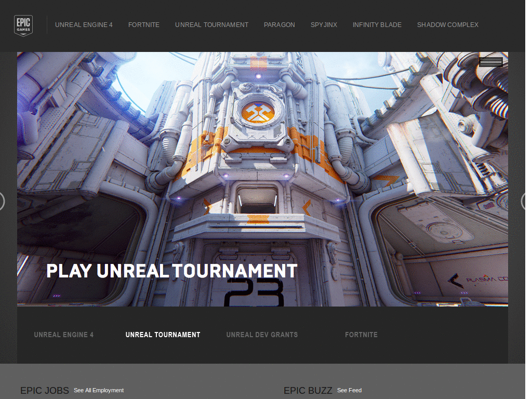The image size is (532, 399).
Task: Open FORTNITE from the top navigation
Action: 144,24
